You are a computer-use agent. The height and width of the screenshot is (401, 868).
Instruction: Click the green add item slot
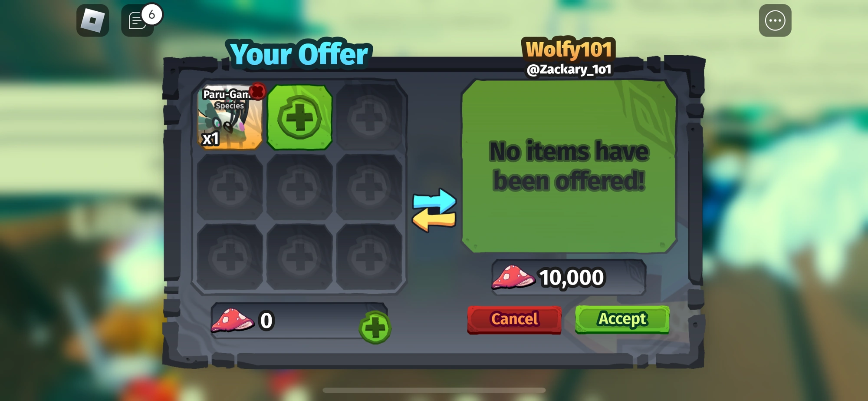point(299,117)
